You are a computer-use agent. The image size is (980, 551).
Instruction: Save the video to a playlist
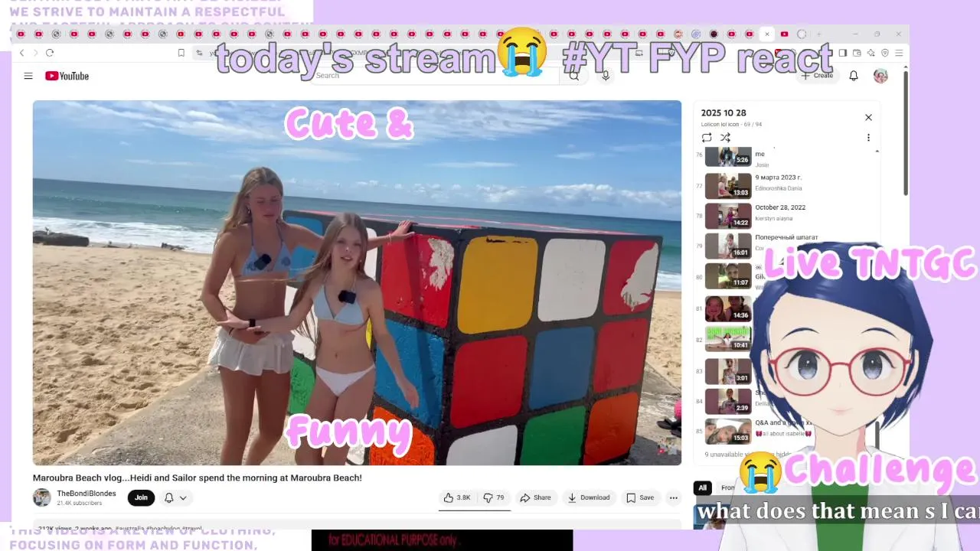point(640,497)
